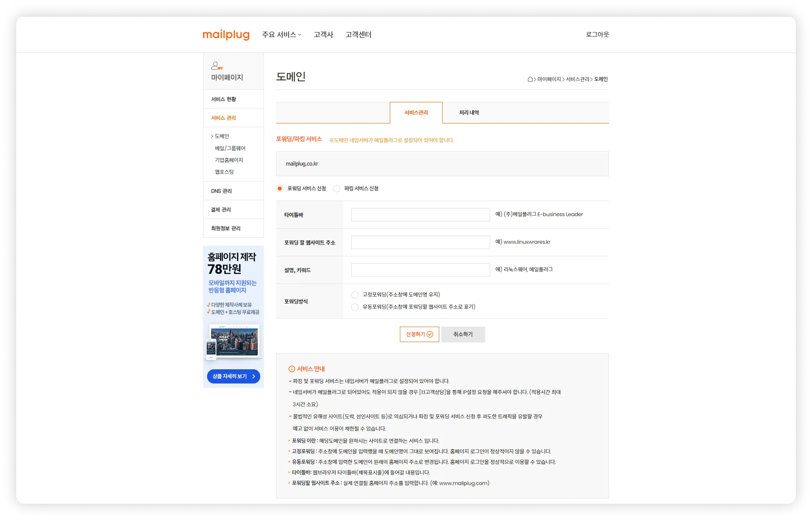
Task: Expand the 도메인 sidebar item
Action: point(222,136)
